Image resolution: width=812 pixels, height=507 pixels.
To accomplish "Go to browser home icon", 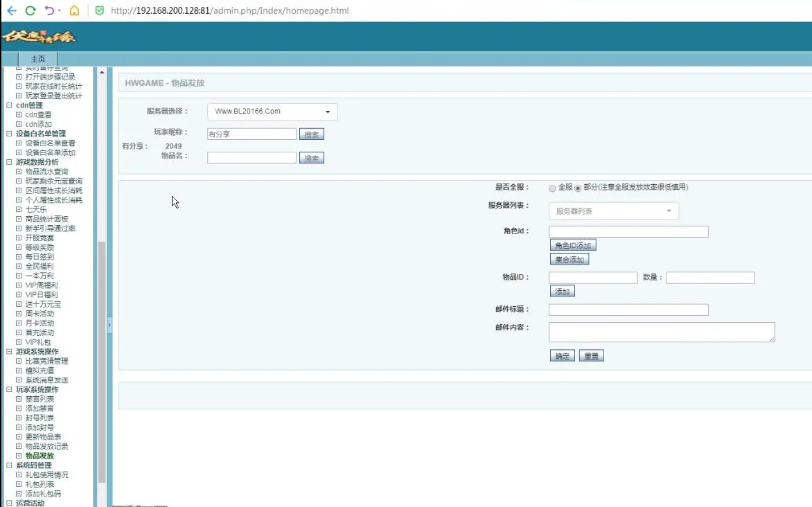I will 75,10.
